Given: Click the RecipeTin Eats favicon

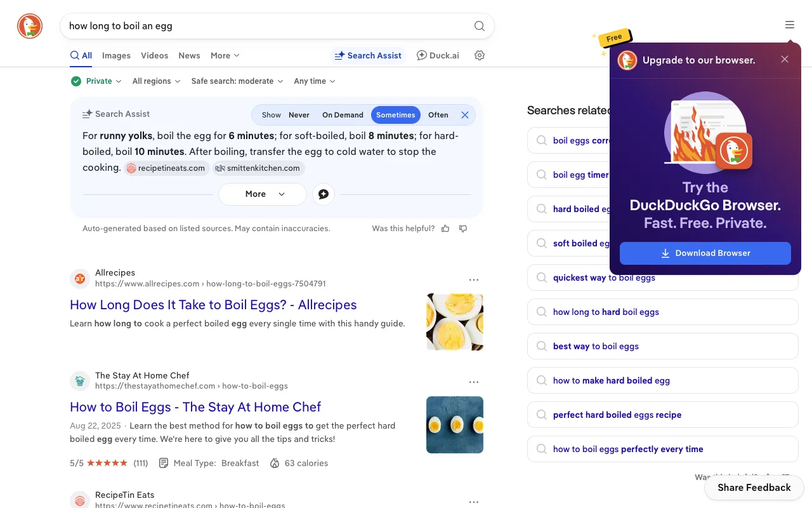Looking at the screenshot, I should (x=80, y=500).
